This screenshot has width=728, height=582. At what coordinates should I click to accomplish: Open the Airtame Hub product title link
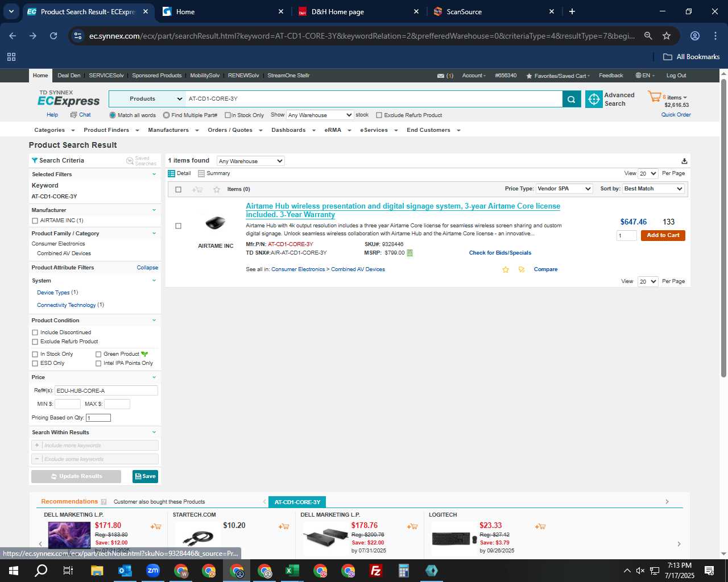click(403, 210)
